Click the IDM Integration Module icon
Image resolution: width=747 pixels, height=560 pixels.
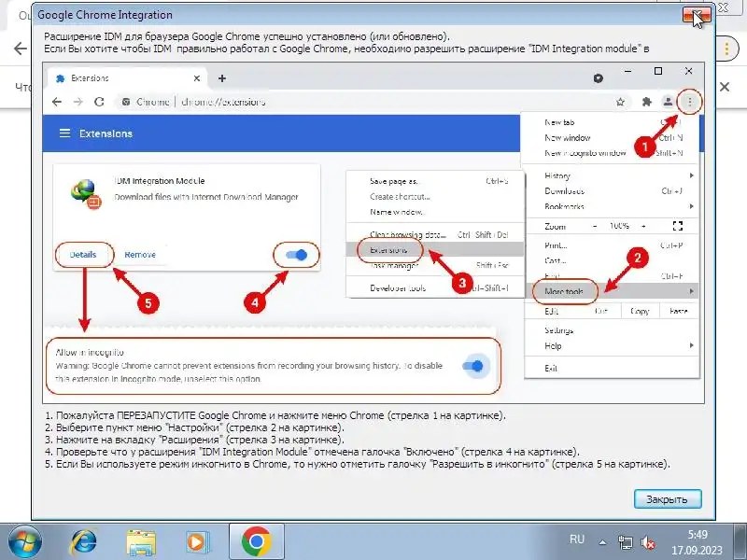point(86,194)
